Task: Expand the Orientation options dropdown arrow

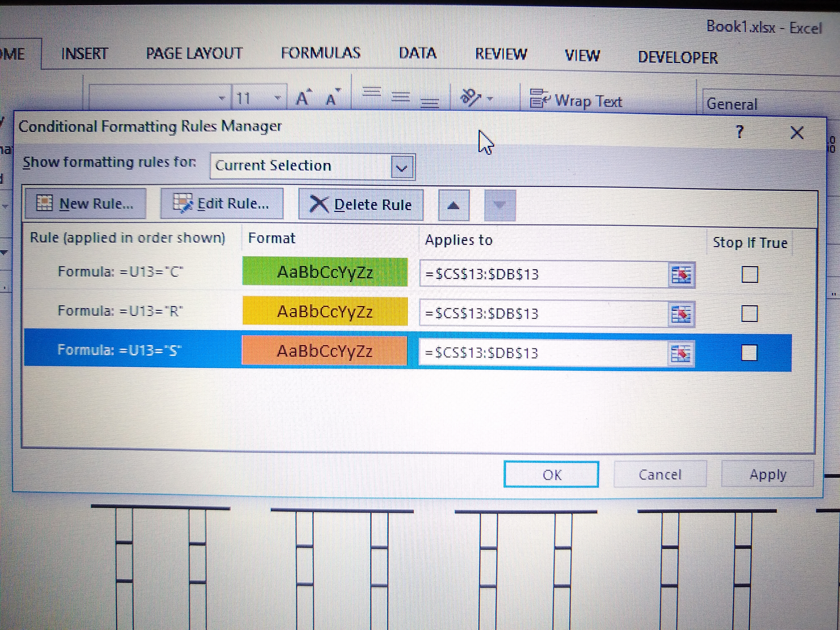Action: (x=490, y=98)
